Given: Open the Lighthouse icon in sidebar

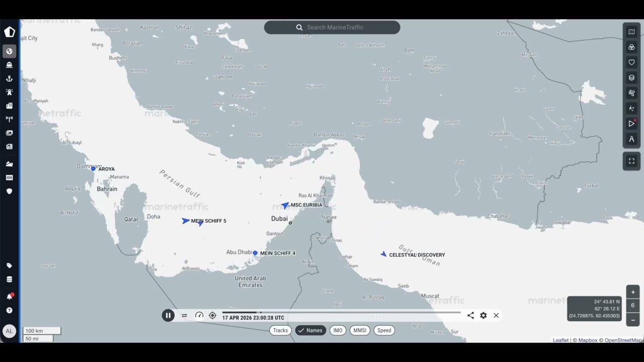Looking at the screenshot, I should point(9,92).
